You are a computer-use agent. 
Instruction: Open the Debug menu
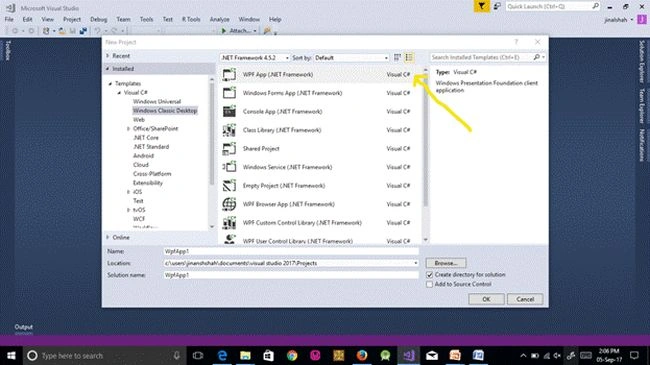pos(99,19)
